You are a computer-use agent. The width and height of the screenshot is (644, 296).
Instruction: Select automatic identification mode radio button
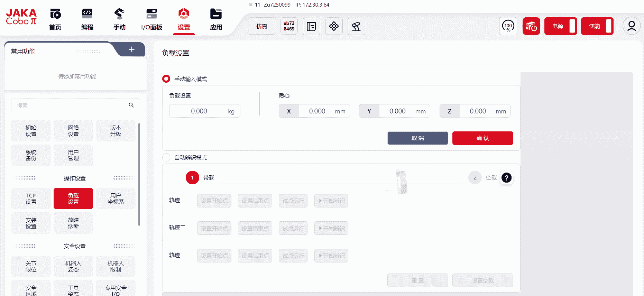pyautogui.click(x=166, y=158)
